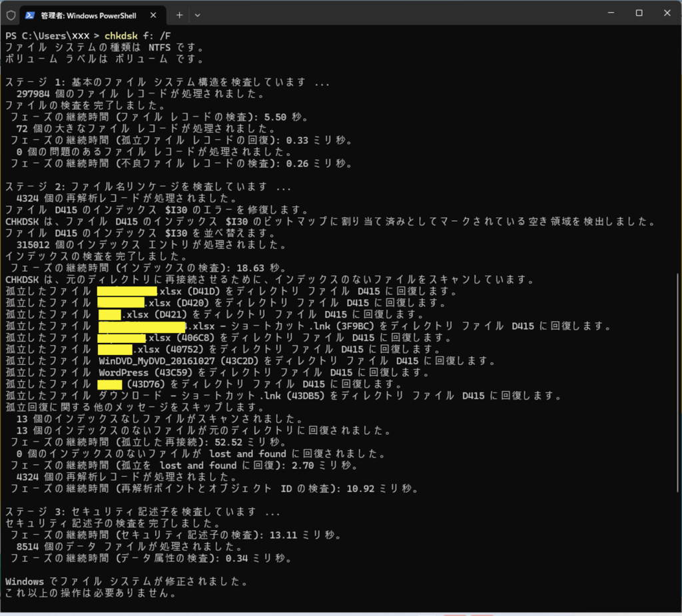Maximize the terminal window

pyautogui.click(x=639, y=13)
